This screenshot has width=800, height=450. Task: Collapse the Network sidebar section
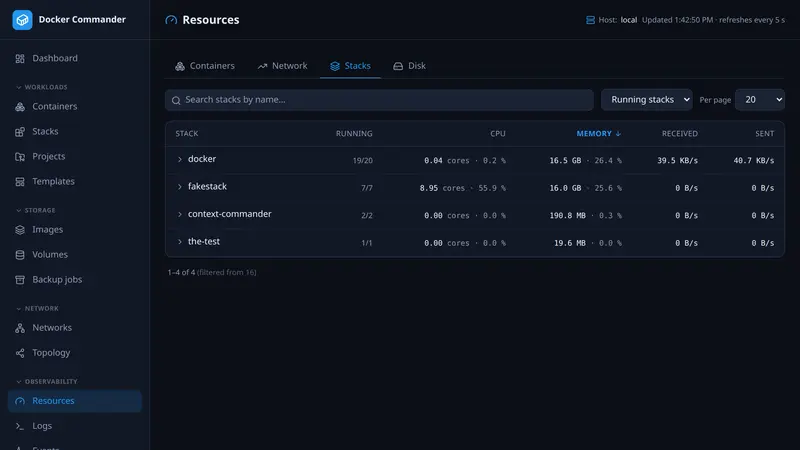point(37,309)
